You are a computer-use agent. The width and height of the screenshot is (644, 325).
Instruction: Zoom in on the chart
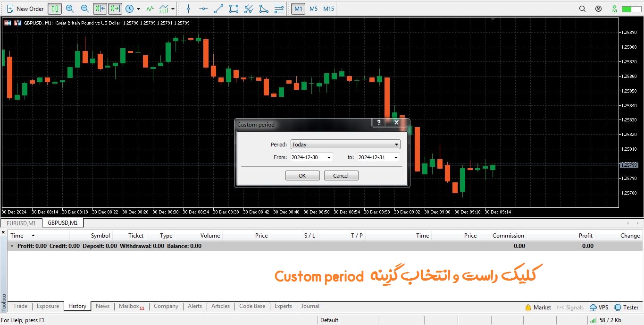pos(70,9)
